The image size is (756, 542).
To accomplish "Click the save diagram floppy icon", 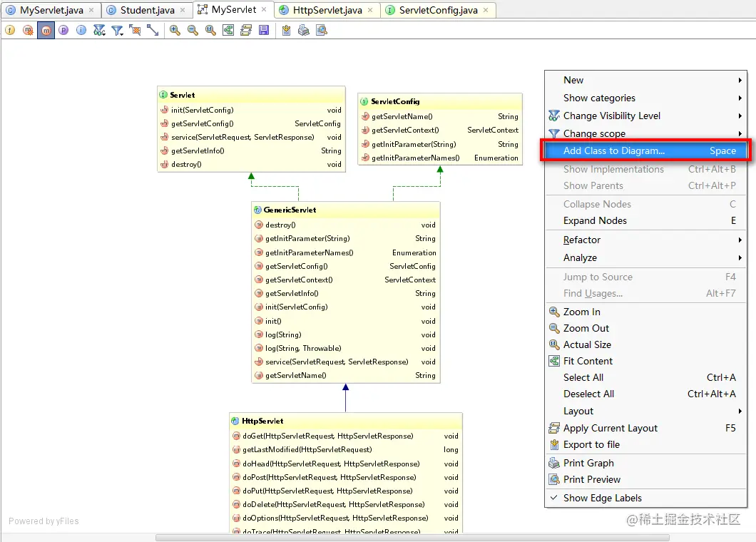I will (264, 31).
